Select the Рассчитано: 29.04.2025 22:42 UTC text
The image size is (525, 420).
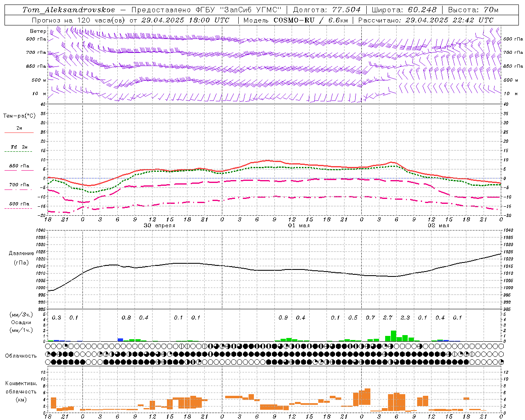point(426,20)
